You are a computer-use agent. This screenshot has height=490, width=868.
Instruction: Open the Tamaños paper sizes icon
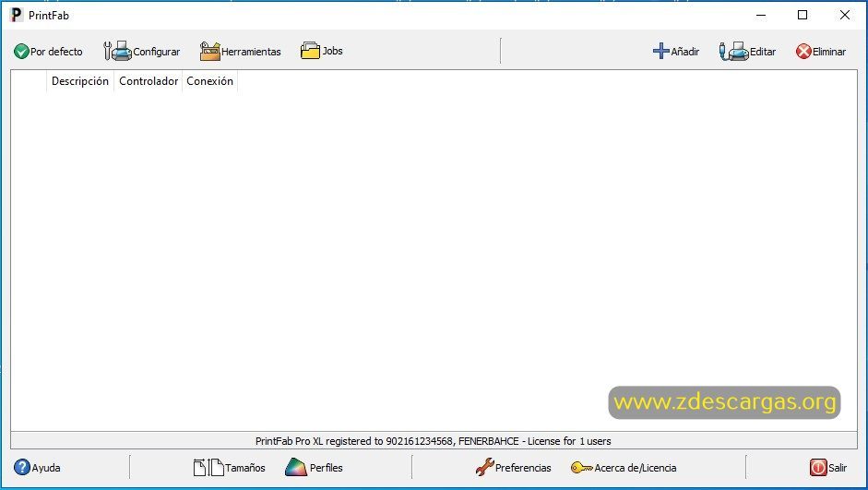tap(208, 467)
